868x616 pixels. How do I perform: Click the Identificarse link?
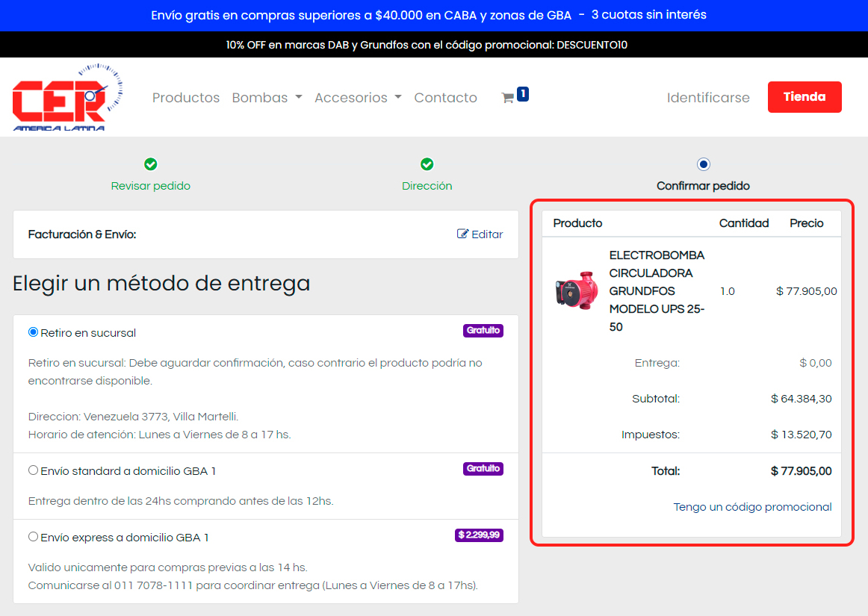pos(708,98)
